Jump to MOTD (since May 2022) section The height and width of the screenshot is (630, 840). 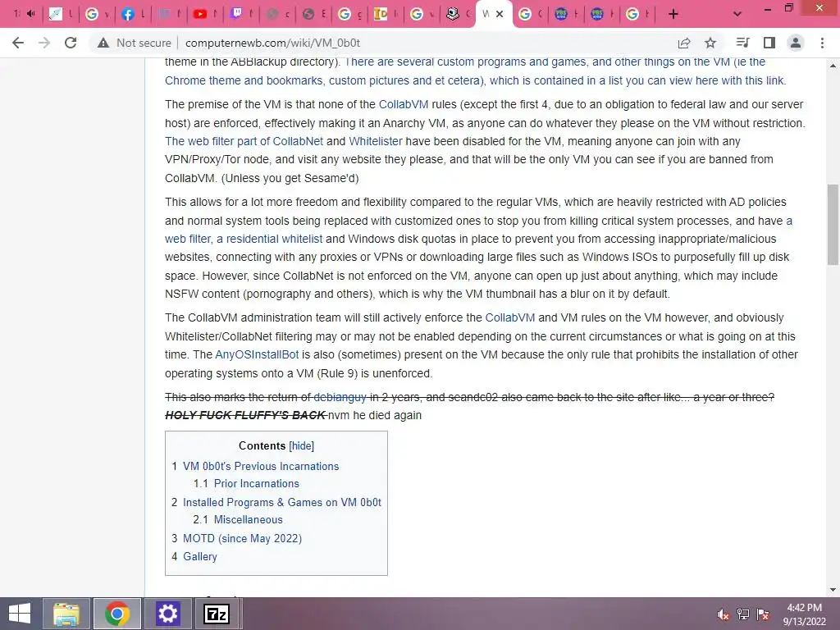(242, 538)
